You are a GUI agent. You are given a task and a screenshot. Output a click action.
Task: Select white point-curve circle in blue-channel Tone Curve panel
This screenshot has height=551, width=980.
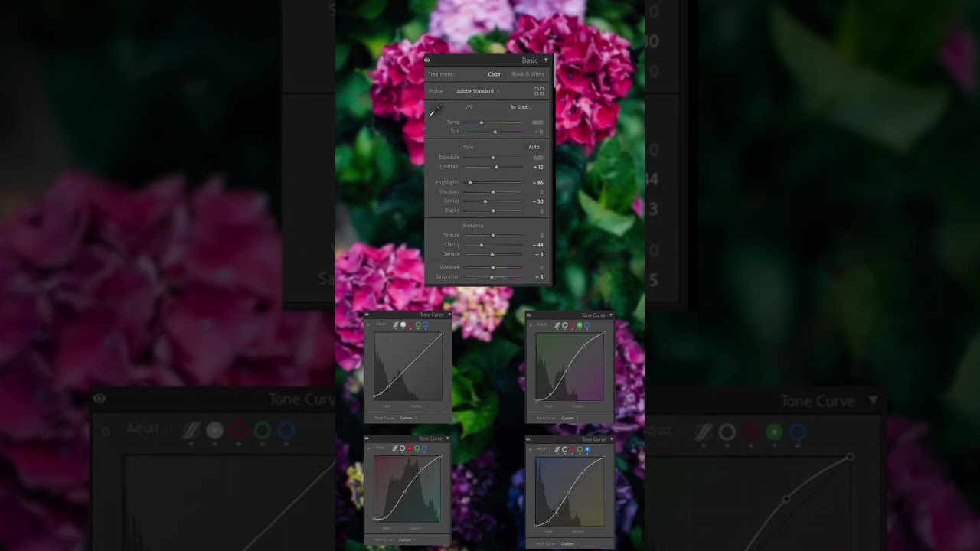(x=565, y=449)
